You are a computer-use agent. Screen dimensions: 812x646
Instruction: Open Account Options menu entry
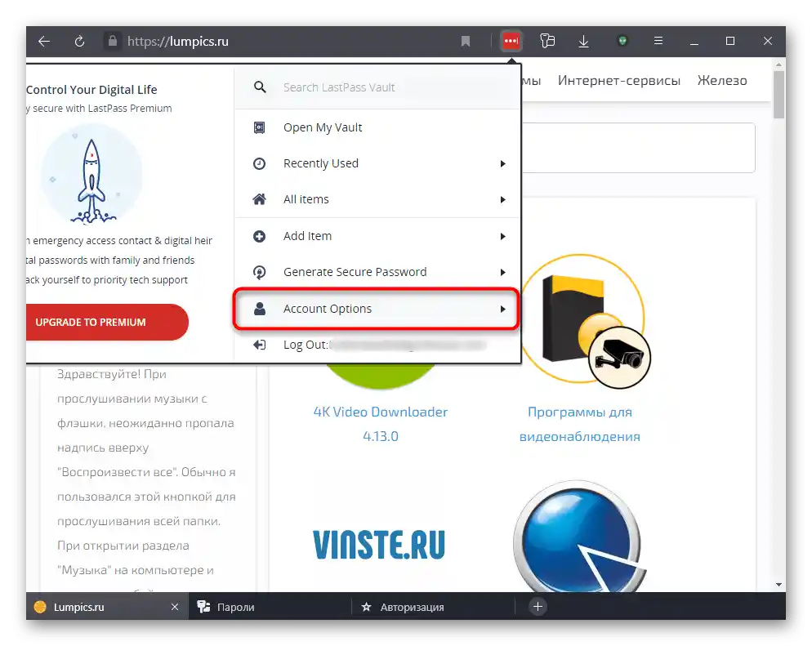[x=377, y=309]
